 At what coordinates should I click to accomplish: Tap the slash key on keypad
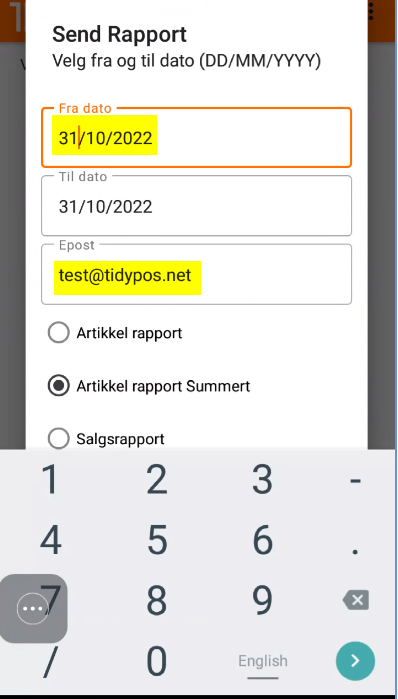pyautogui.click(x=50, y=661)
